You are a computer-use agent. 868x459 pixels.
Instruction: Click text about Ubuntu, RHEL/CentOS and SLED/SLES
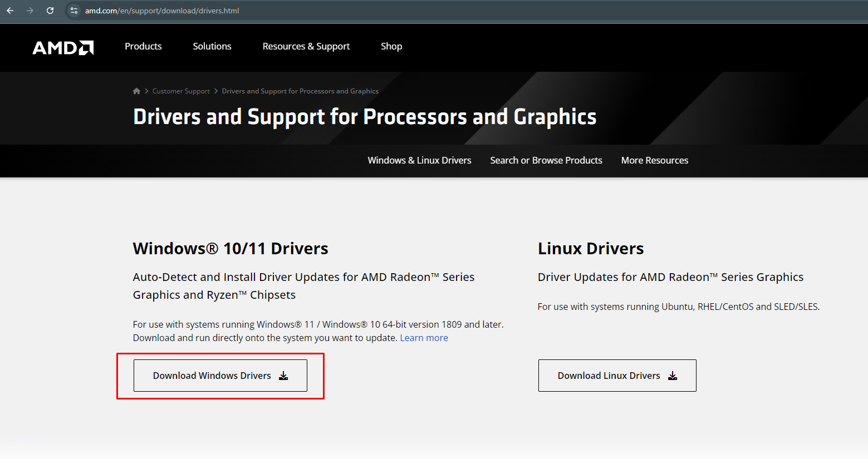pos(679,307)
